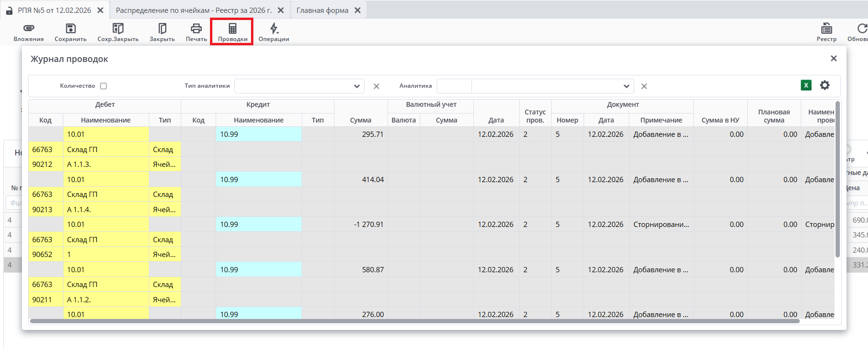868x349 pixels.
Task: Click the Аналитика code input field
Action: [x=454, y=86]
